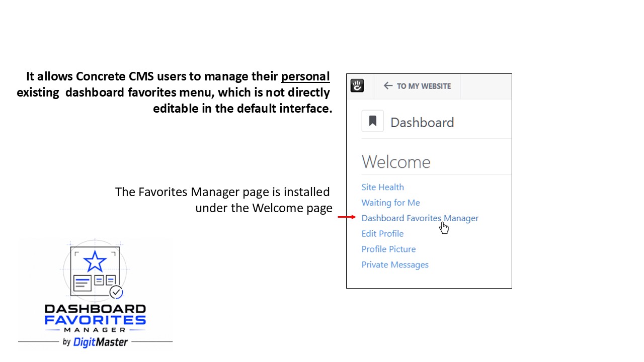Open Dashboard Favorites Manager link
The image size is (644, 362).
(x=420, y=218)
